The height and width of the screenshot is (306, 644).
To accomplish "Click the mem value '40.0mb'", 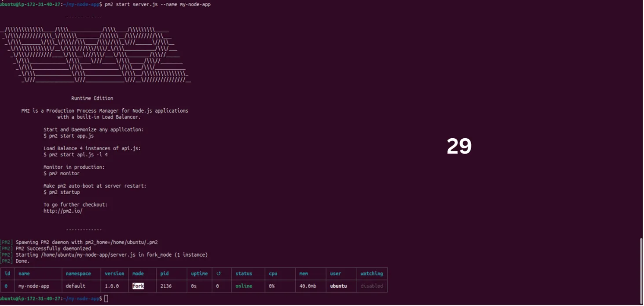I will [307, 286].
